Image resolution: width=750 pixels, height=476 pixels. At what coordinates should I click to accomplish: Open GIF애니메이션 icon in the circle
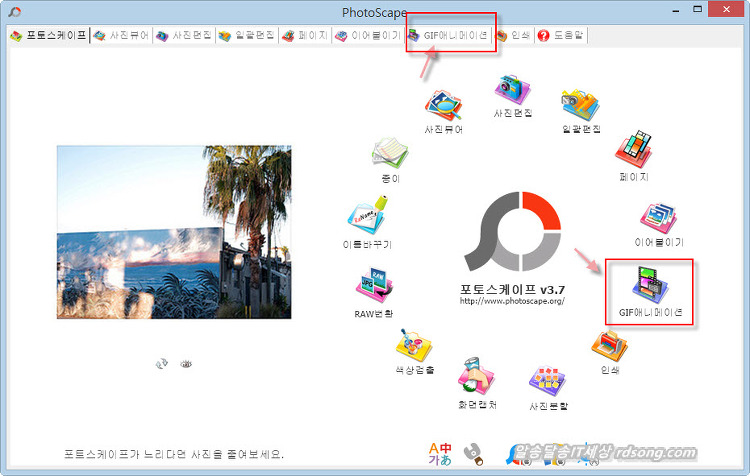pyautogui.click(x=650, y=284)
